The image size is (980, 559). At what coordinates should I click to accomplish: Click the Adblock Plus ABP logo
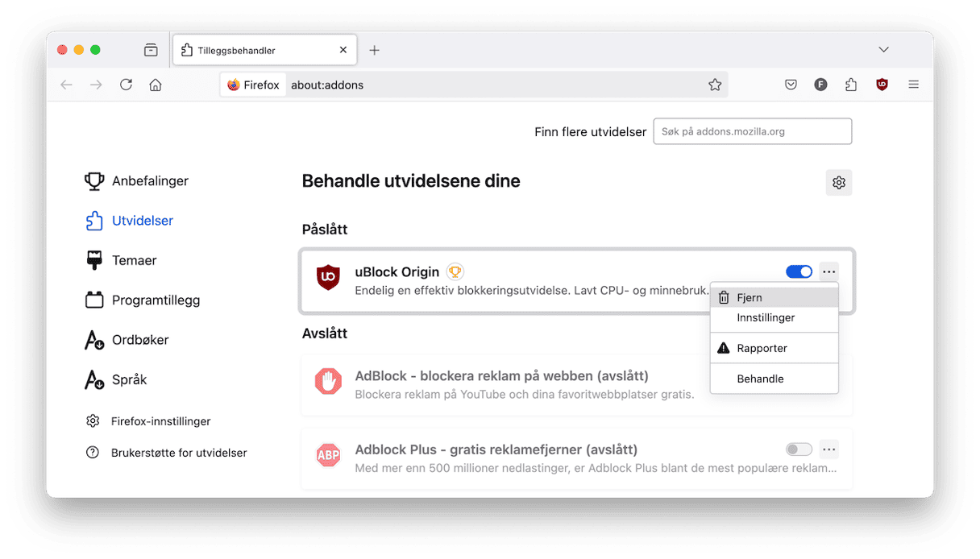pos(328,455)
